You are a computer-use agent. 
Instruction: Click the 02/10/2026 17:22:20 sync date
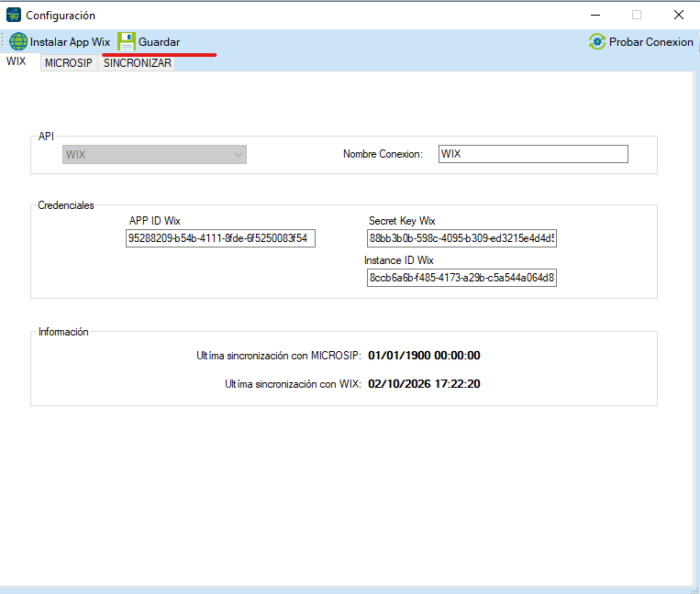coord(424,384)
